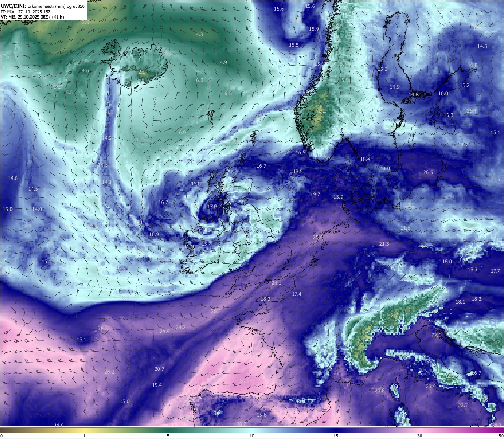The height and width of the screenshot is (439, 504).
Task: Click the 30 tick on the color scale
Action: pos(420,435)
